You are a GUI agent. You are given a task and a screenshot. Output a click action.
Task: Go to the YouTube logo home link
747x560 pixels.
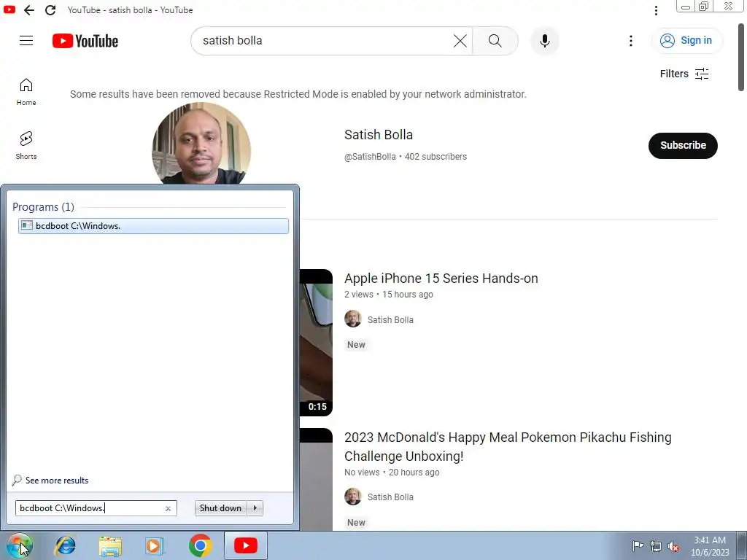point(85,41)
